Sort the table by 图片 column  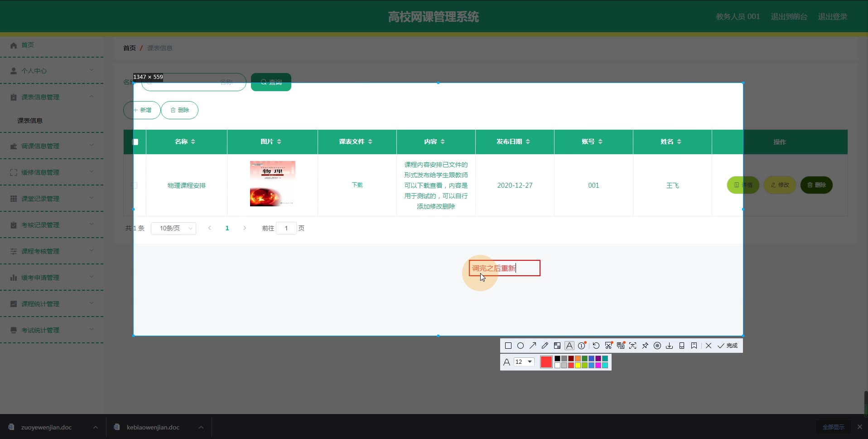pyautogui.click(x=279, y=141)
